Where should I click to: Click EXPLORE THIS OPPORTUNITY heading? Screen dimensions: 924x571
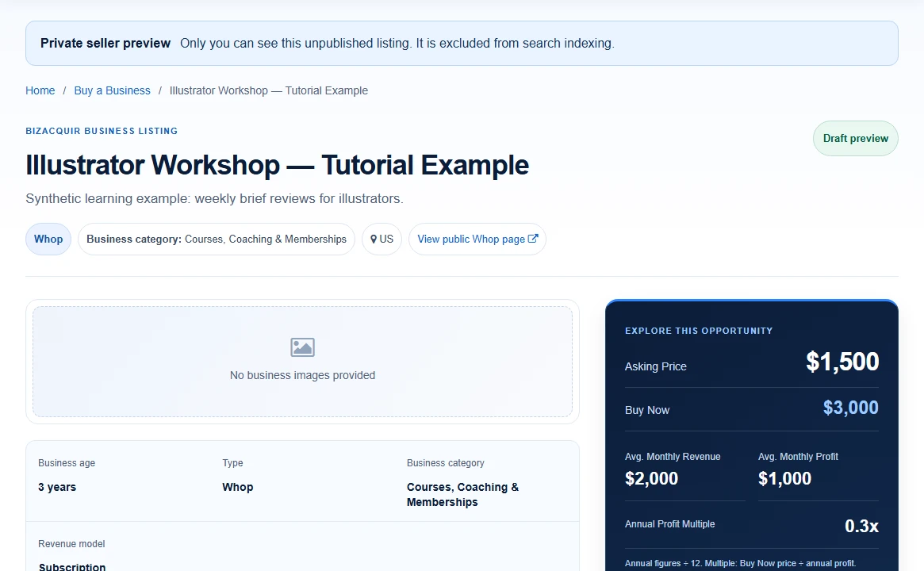tap(698, 331)
